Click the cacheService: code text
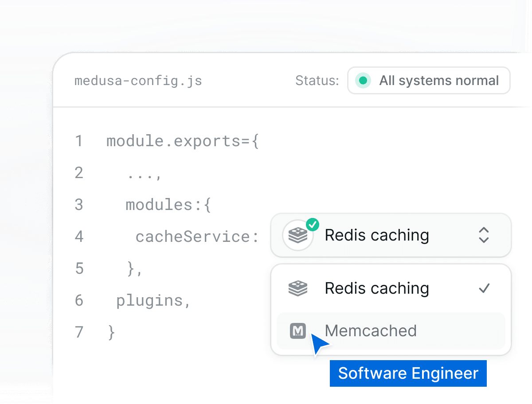 197,237
